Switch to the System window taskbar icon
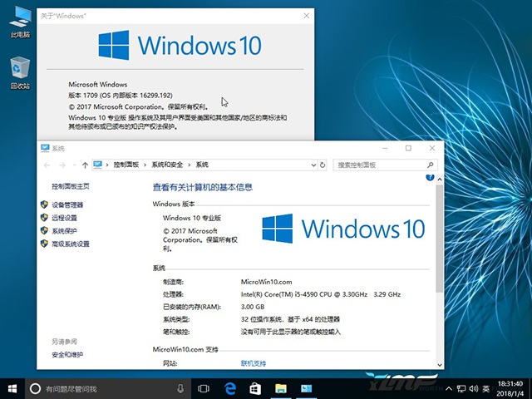Image resolution: width=532 pixels, height=399 pixels. coord(306,388)
